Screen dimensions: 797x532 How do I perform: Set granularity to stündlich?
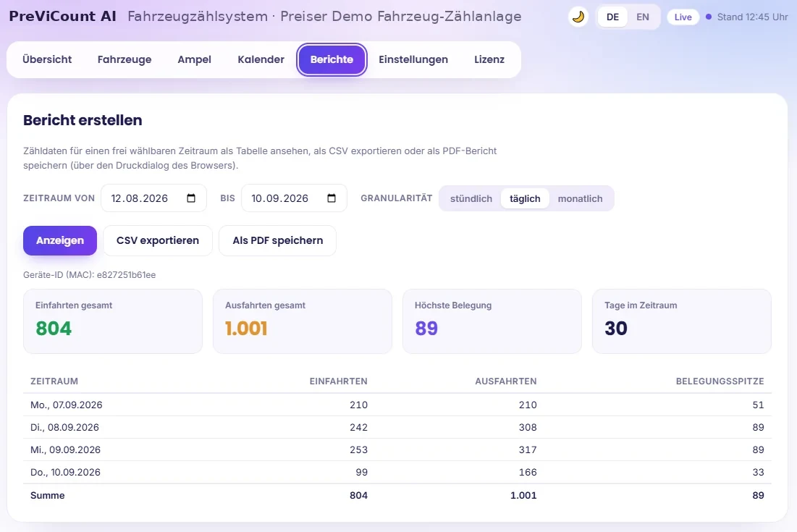pyautogui.click(x=471, y=198)
